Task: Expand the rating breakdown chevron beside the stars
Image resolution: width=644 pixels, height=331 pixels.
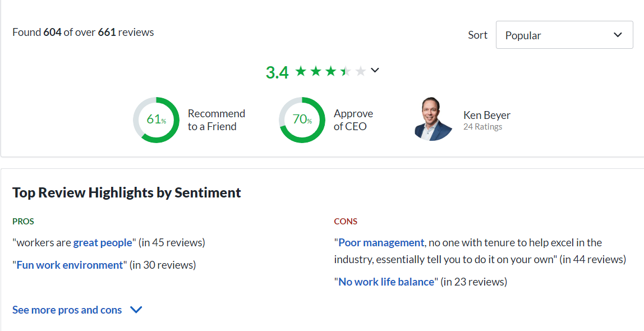Action: (x=375, y=70)
